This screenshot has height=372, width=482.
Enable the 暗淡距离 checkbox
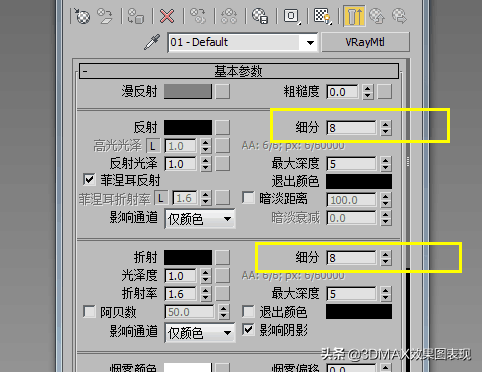click(x=248, y=197)
